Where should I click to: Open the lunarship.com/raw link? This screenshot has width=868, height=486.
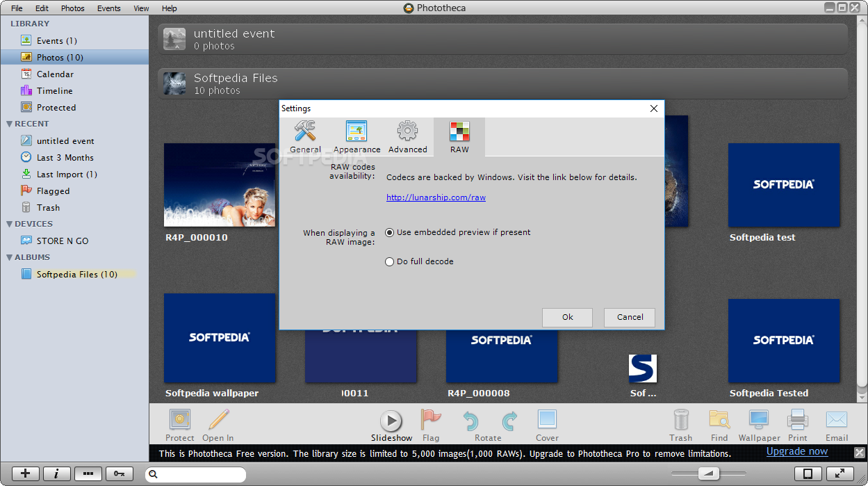[x=436, y=197]
